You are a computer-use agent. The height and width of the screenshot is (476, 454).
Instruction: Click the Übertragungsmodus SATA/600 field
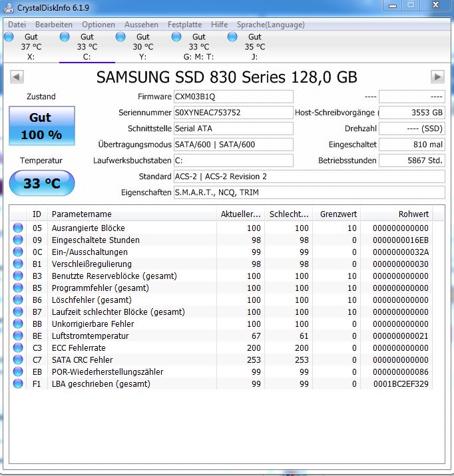234,144
